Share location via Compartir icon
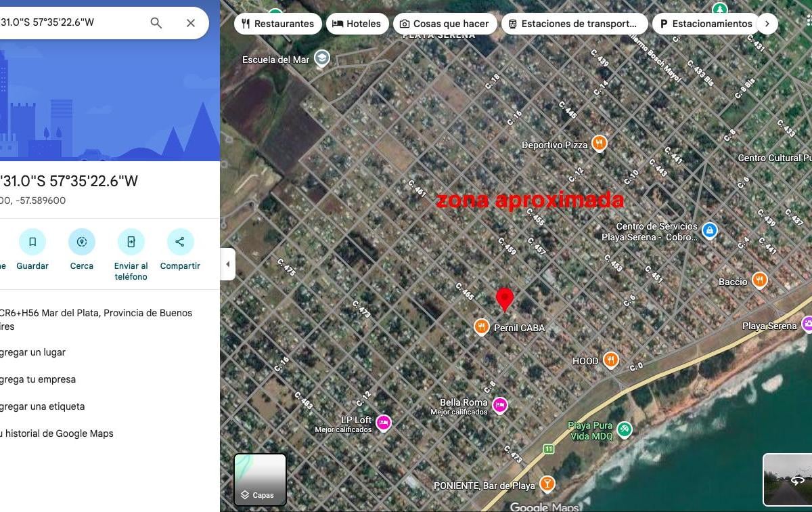This screenshot has height=512, width=812. coord(180,242)
